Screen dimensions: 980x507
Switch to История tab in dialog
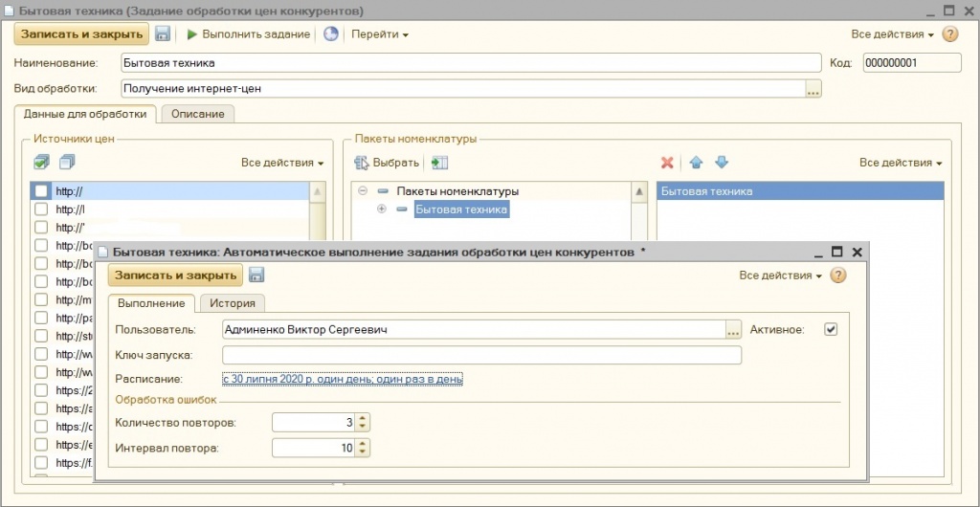(233, 303)
